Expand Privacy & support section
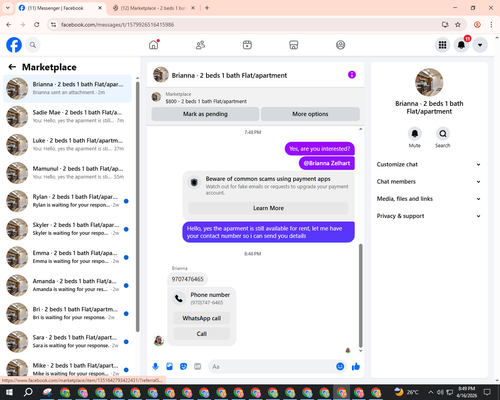This screenshot has height=400, width=500. click(429, 216)
